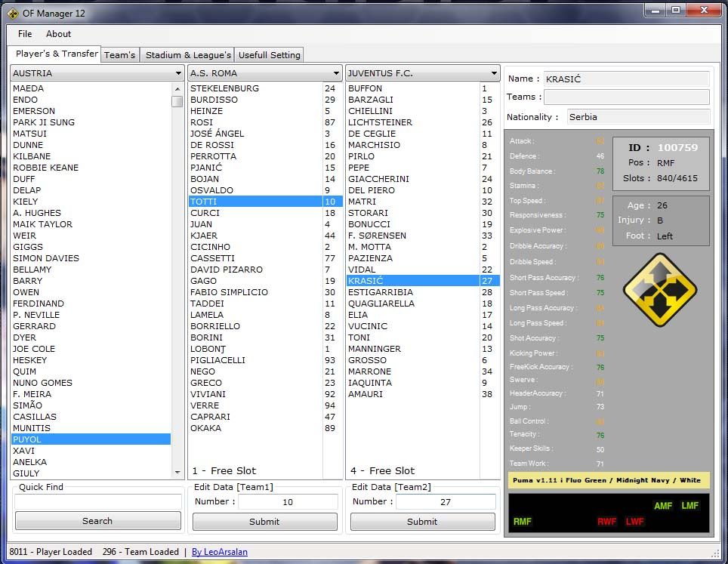Open the About menu
Screen dimensions: 728x564
pyautogui.click(x=58, y=34)
